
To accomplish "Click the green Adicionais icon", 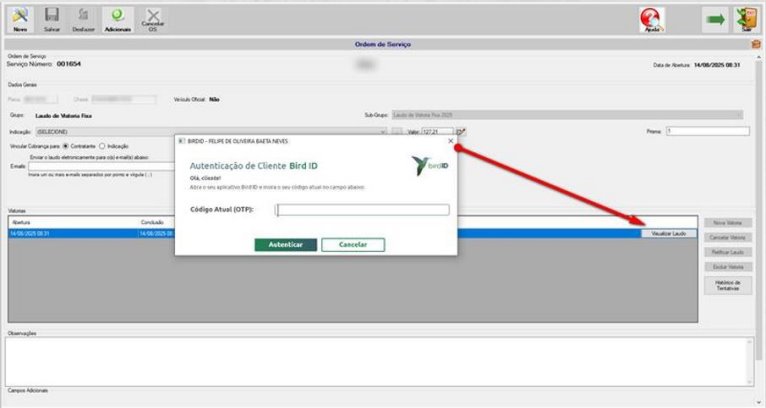I will [118, 20].
